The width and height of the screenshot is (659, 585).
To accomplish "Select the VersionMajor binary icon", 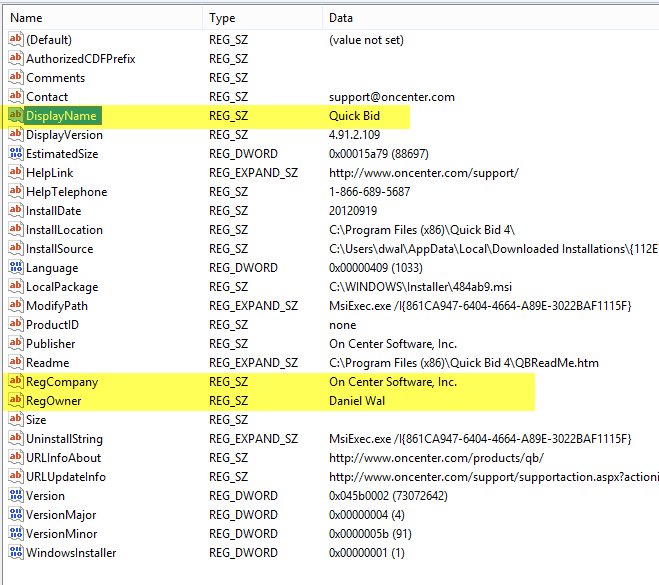I will tap(16, 514).
